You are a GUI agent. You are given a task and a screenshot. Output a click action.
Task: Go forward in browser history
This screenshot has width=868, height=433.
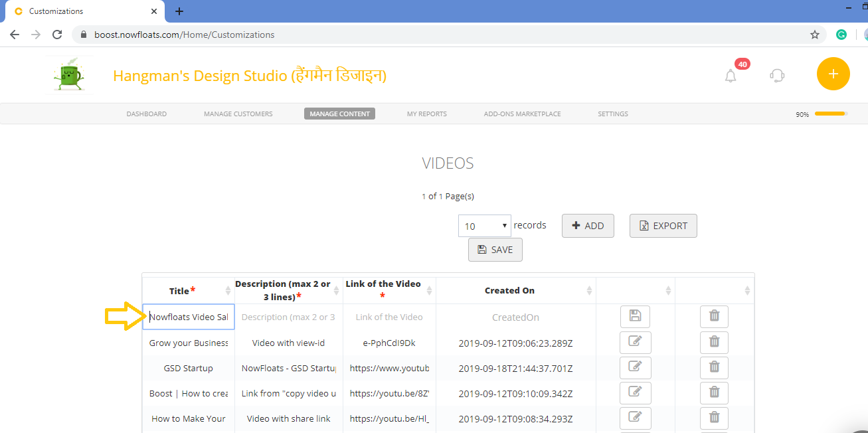(36, 35)
